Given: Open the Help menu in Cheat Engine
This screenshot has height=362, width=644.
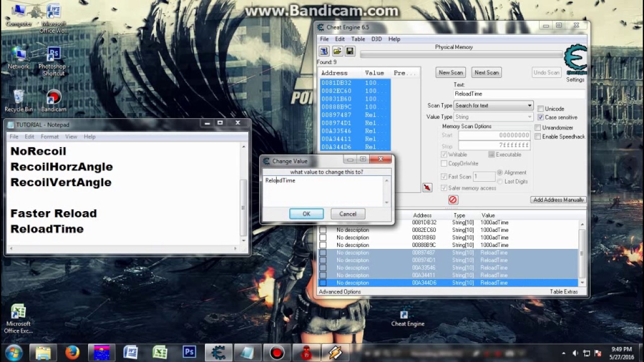Looking at the screenshot, I should coord(394,39).
